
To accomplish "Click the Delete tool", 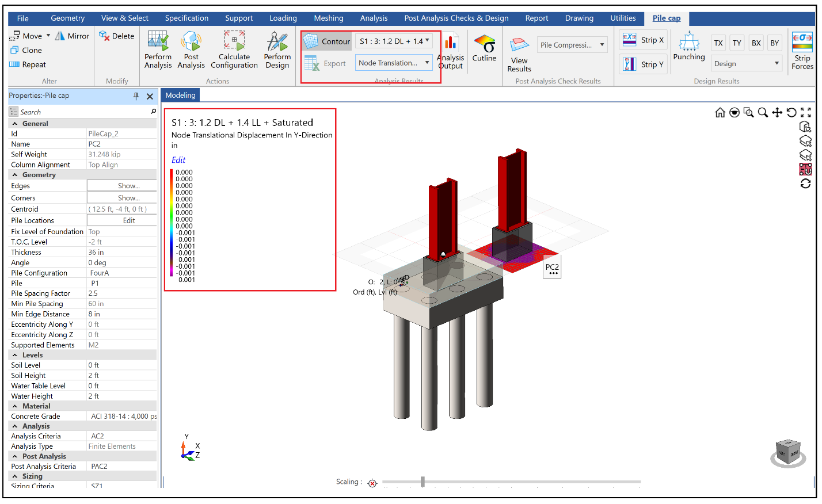I will pyautogui.click(x=117, y=36).
